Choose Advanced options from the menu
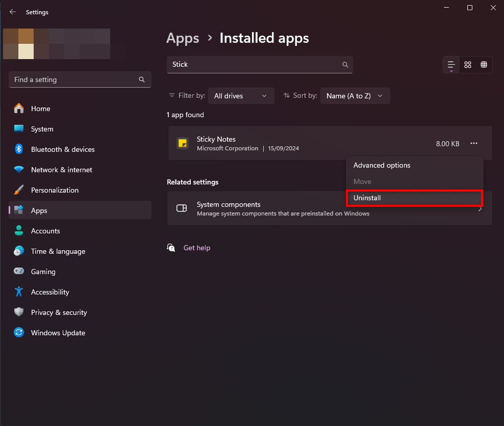This screenshot has width=504, height=426. (x=382, y=165)
